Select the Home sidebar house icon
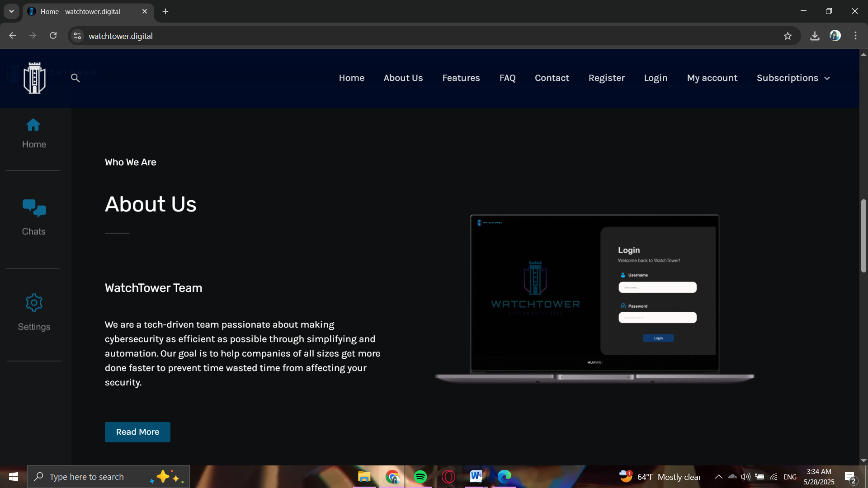868x488 pixels. click(x=33, y=125)
